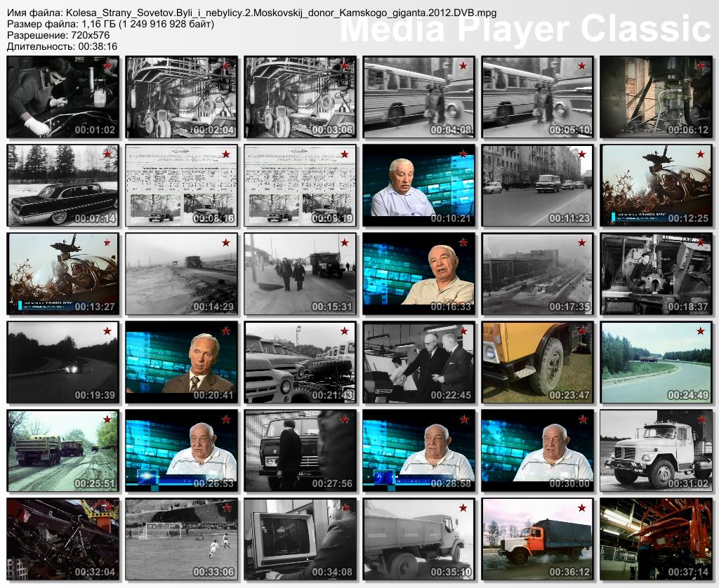Click the 00:20:41 timestamp label
Screen dimensions: 719x588
click(x=213, y=395)
